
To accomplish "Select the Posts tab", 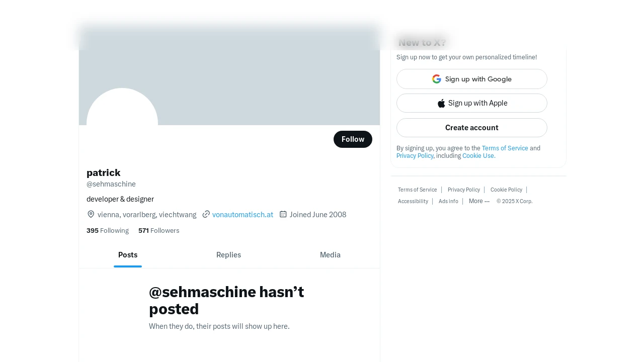I will pos(128,255).
